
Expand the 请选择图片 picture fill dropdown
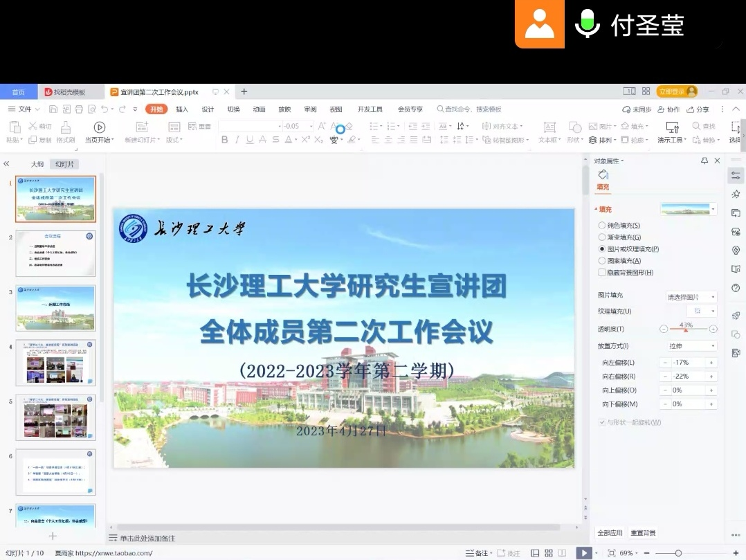click(x=691, y=297)
